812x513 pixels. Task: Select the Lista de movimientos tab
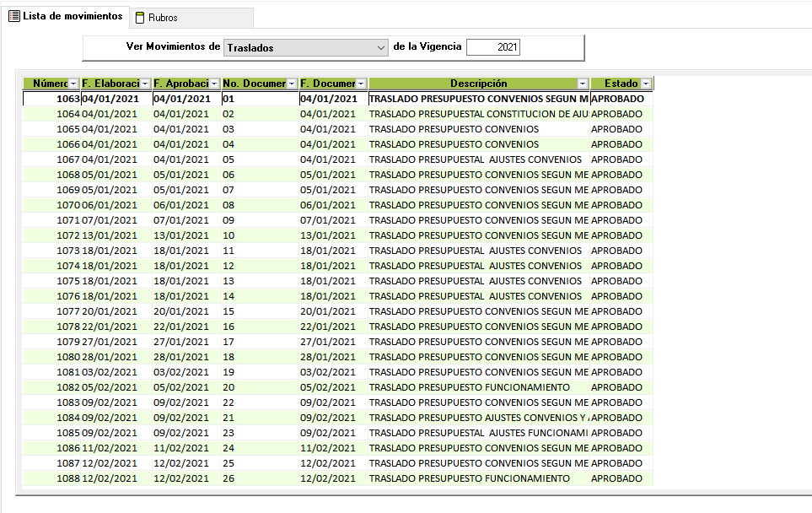72,17
